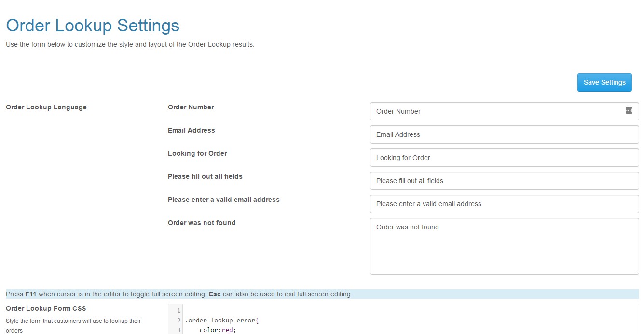Select the 'Style the form that customers' helper text
Viewport: 644px width, 334px height.
73,325
